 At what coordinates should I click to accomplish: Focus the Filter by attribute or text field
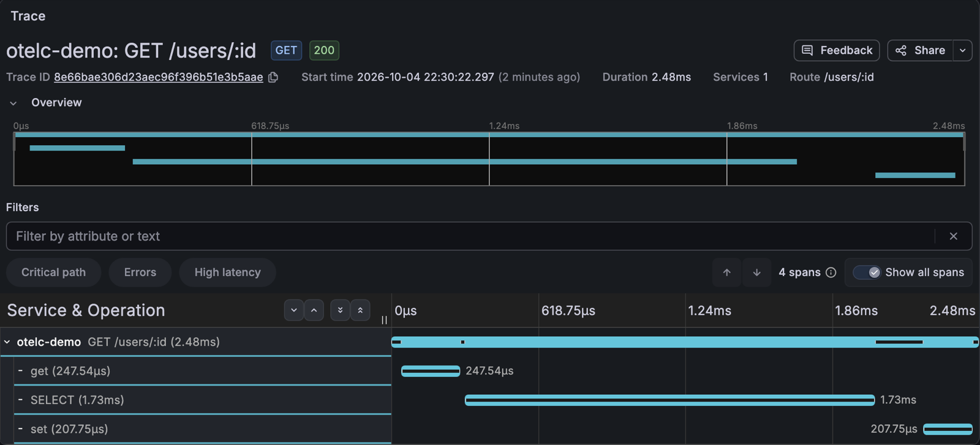point(470,236)
